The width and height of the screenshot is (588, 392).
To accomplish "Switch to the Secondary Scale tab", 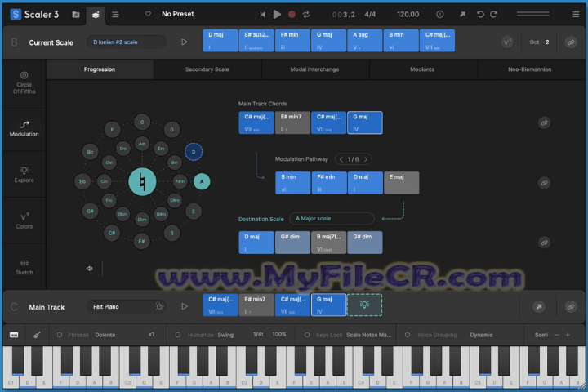I will click(x=207, y=69).
